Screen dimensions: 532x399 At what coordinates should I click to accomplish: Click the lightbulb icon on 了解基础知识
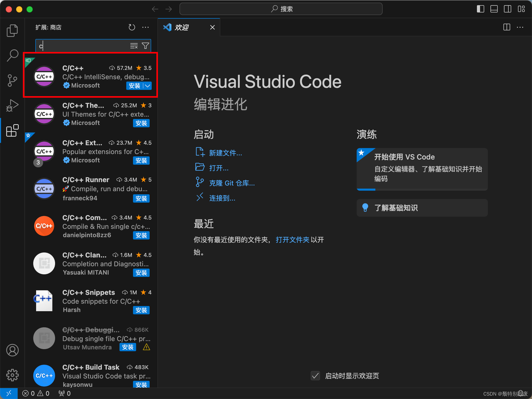coord(365,208)
